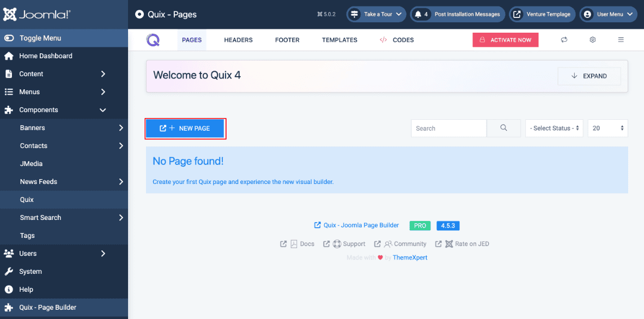Change the page count dropdown showing 20
The image size is (644, 319).
pyautogui.click(x=607, y=128)
